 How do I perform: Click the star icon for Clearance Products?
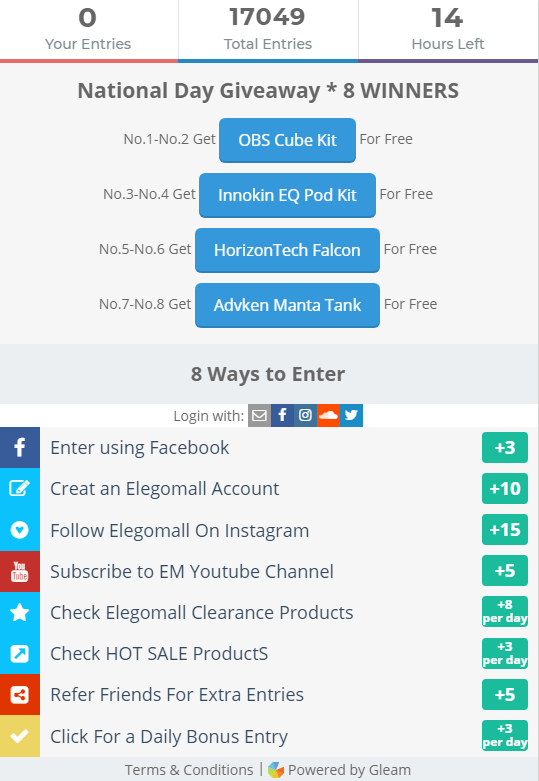pyautogui.click(x=20, y=612)
